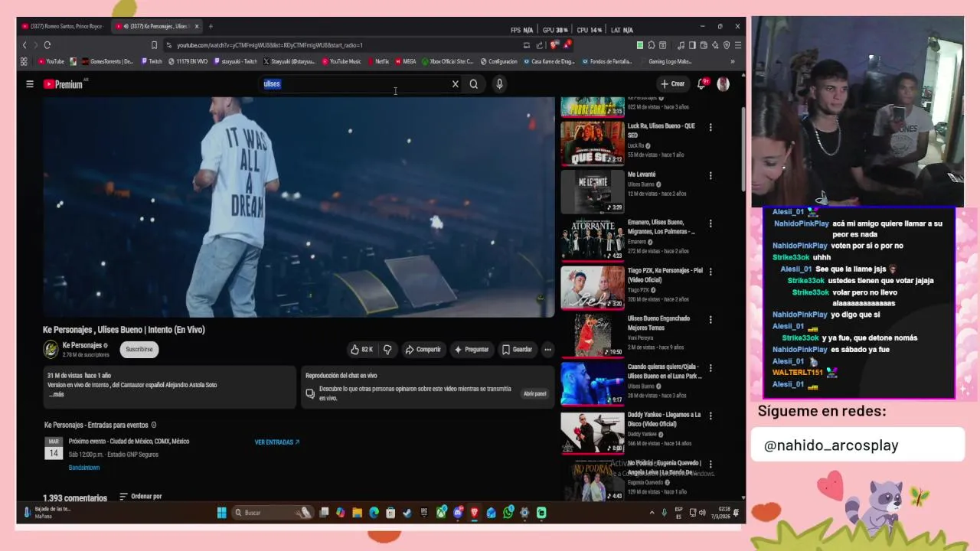Toggle the Suscribirse subscribe button

click(139, 350)
